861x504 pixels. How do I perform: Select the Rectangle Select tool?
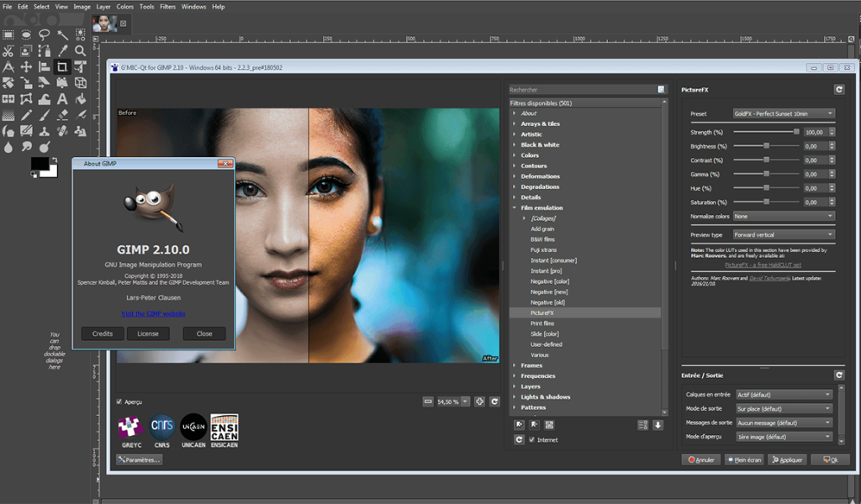click(8, 34)
